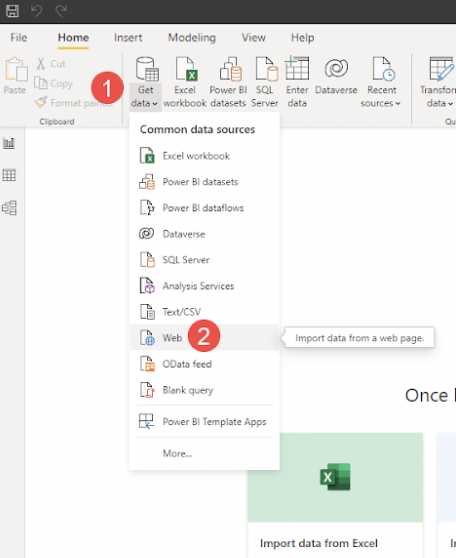Click the Paste clipboard button
The height and width of the screenshot is (558, 456).
click(x=15, y=75)
